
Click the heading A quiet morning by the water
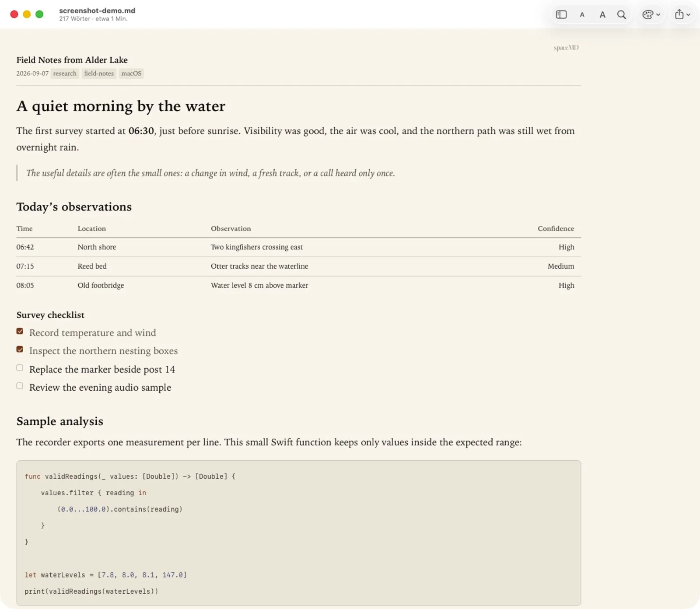pos(121,106)
